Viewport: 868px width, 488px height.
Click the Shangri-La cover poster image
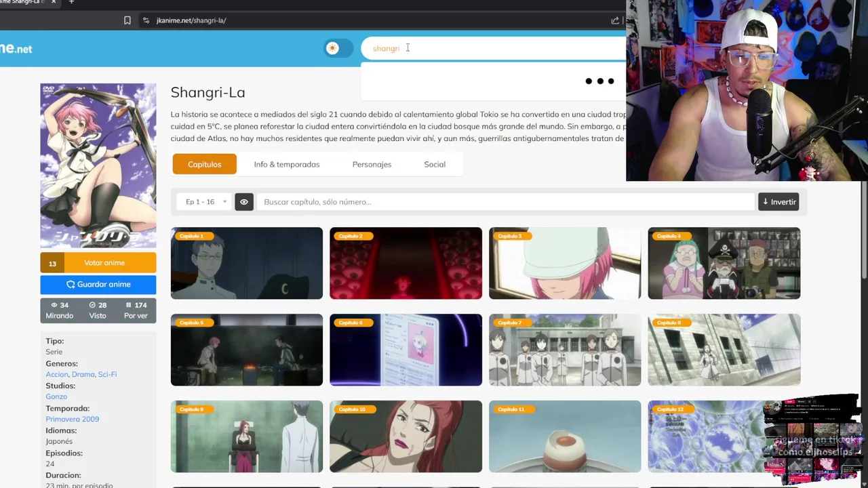tap(98, 165)
